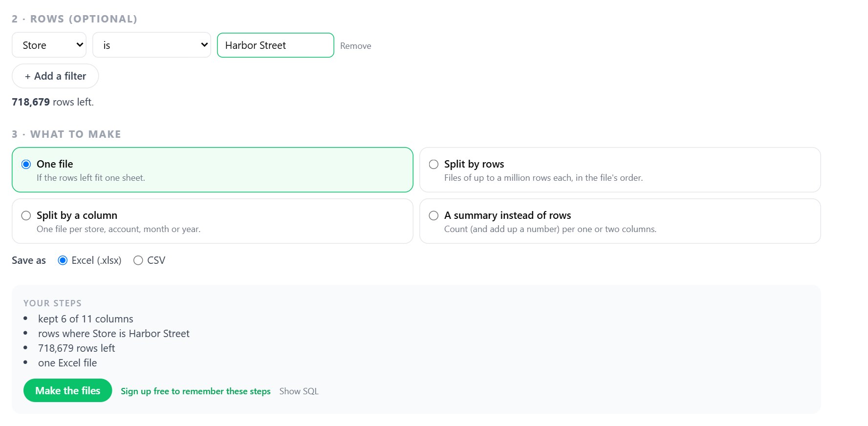Open Sign up free to remember these steps
Viewport: 868px width, 426px height.
tap(195, 391)
